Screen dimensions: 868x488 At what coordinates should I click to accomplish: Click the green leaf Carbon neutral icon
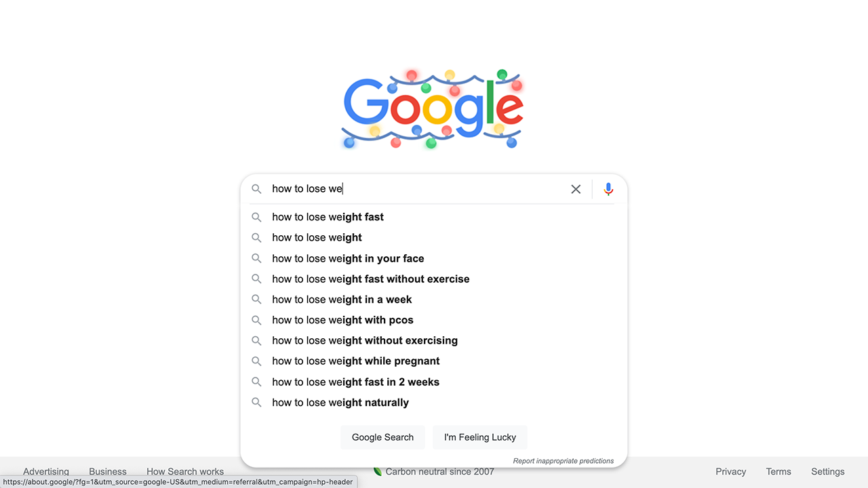378,470
